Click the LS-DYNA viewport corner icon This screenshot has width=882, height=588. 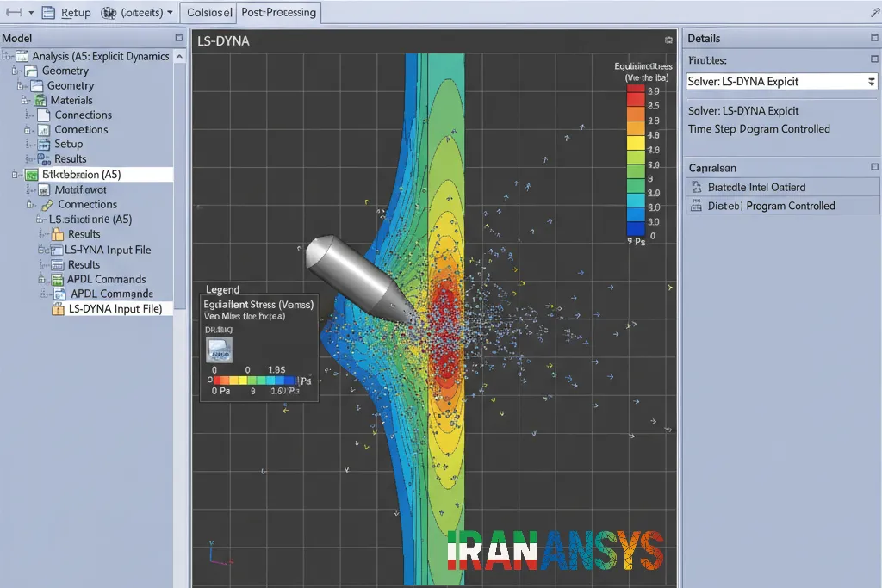(668, 40)
